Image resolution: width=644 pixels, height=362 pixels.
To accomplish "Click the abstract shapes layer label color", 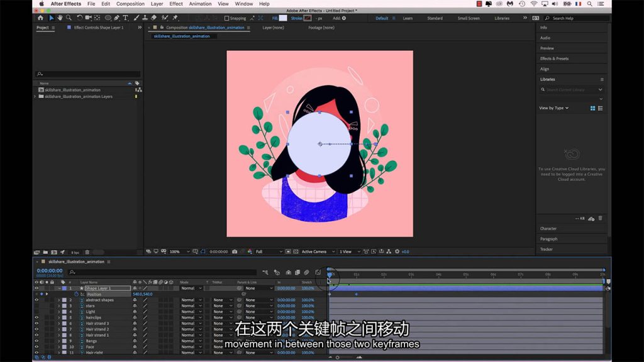I will (65, 300).
